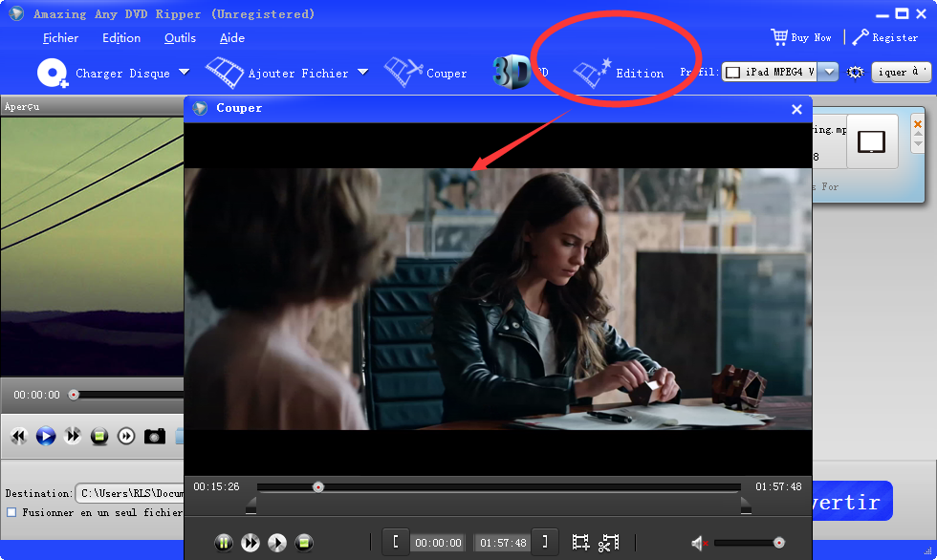937x560 pixels.
Task: Open the Outils menu
Action: pos(180,38)
